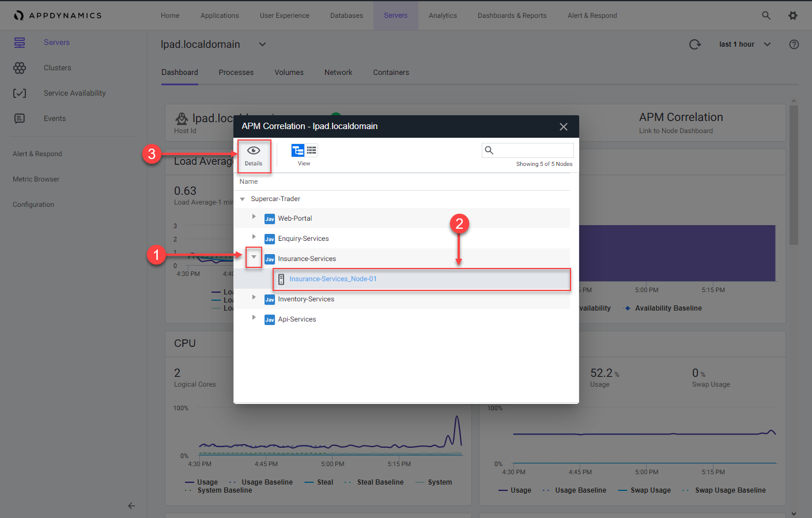Click the Name column header

tap(248, 182)
